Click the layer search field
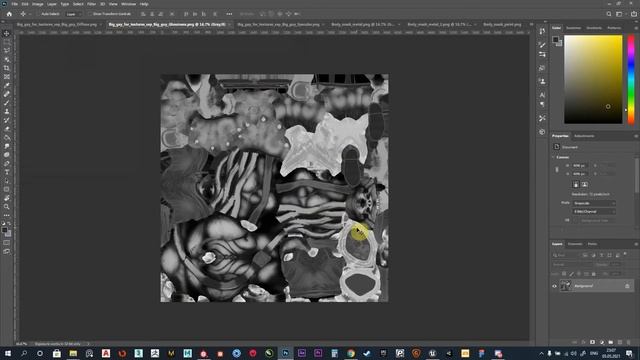The width and height of the screenshot is (640, 360). pos(566,255)
